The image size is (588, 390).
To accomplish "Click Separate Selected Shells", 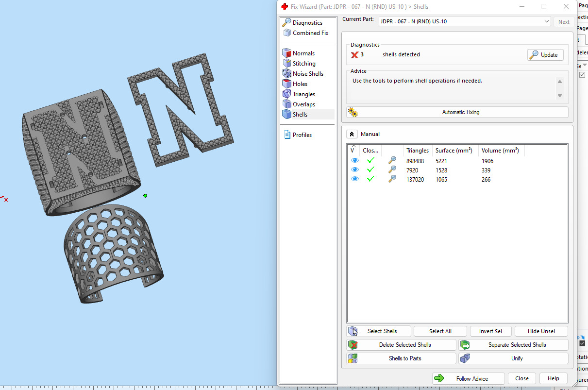I will coord(513,345).
